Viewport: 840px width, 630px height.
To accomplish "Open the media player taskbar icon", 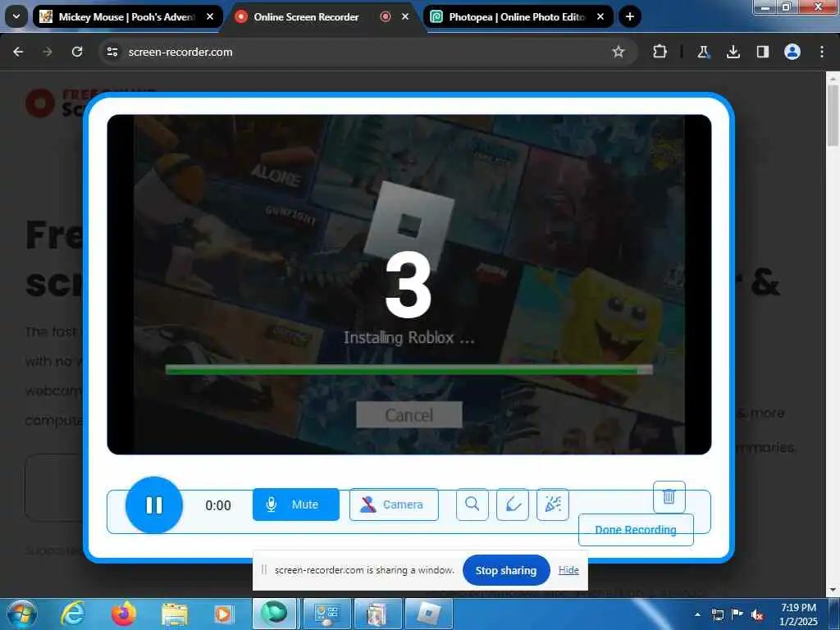I will click(224, 614).
